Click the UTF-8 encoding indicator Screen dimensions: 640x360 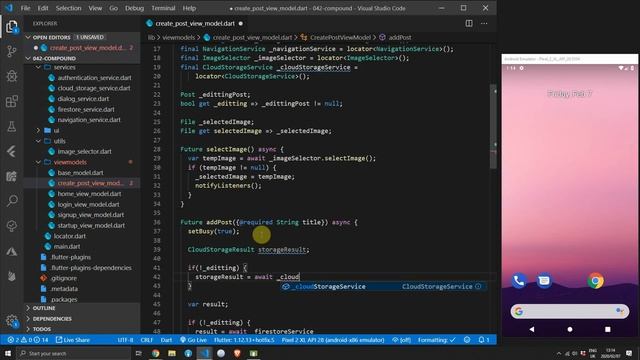coord(125,340)
